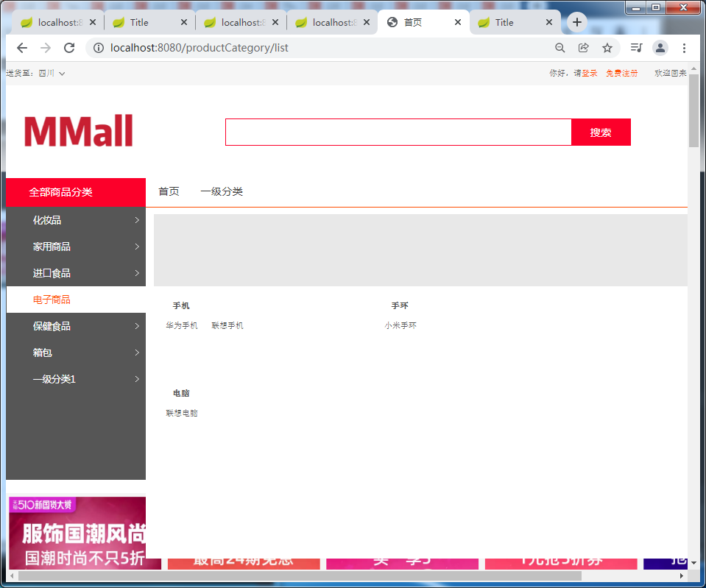Image resolution: width=706 pixels, height=588 pixels.
Task: Expand the 化妆品 category chevron
Action: pos(137,219)
